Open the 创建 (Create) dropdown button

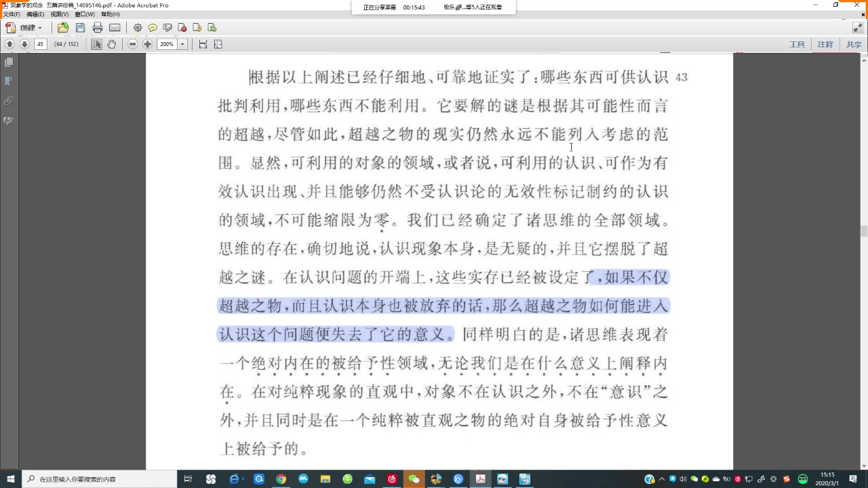[24, 28]
